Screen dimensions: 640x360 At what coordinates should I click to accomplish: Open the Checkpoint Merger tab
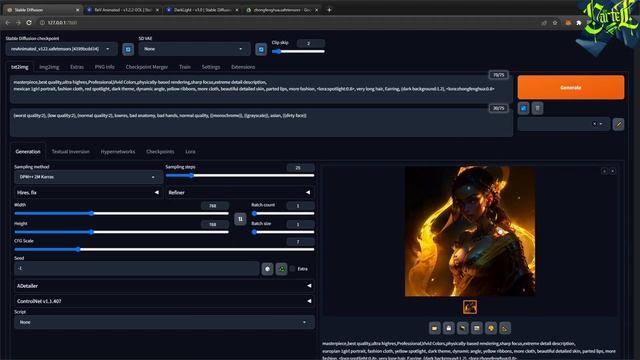(147, 67)
